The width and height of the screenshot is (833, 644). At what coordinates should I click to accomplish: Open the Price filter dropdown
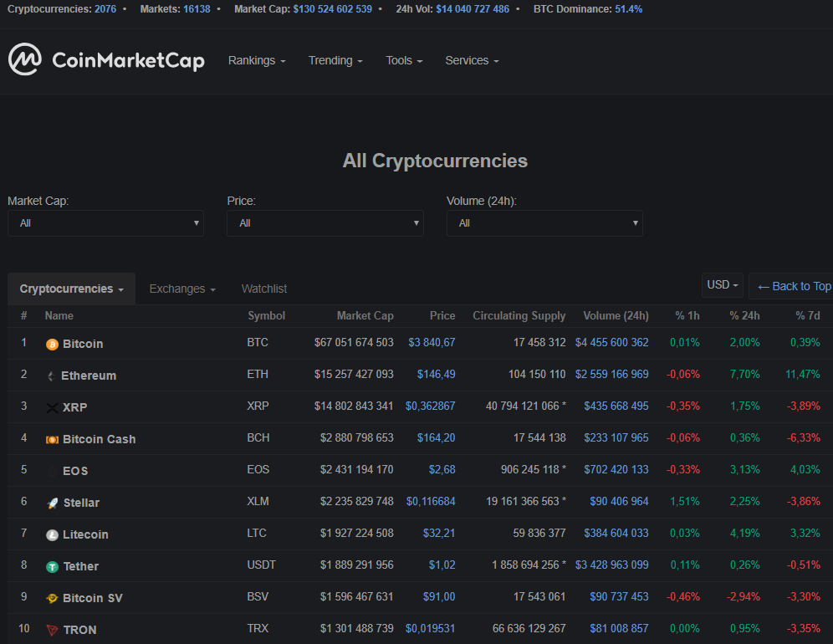click(x=325, y=223)
